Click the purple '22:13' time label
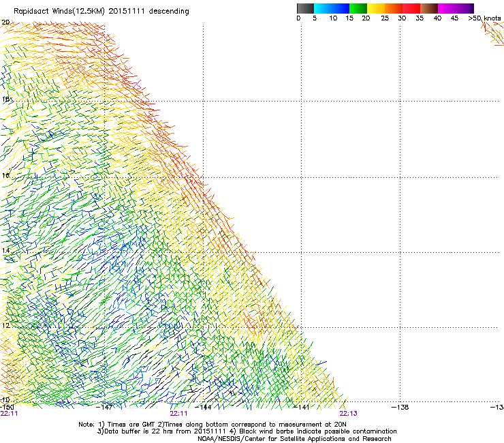Screen dimensions: 504x443 click(x=349, y=414)
